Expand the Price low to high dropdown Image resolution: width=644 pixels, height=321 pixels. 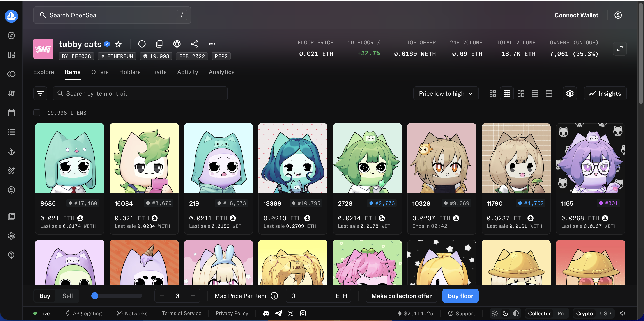[x=446, y=94]
